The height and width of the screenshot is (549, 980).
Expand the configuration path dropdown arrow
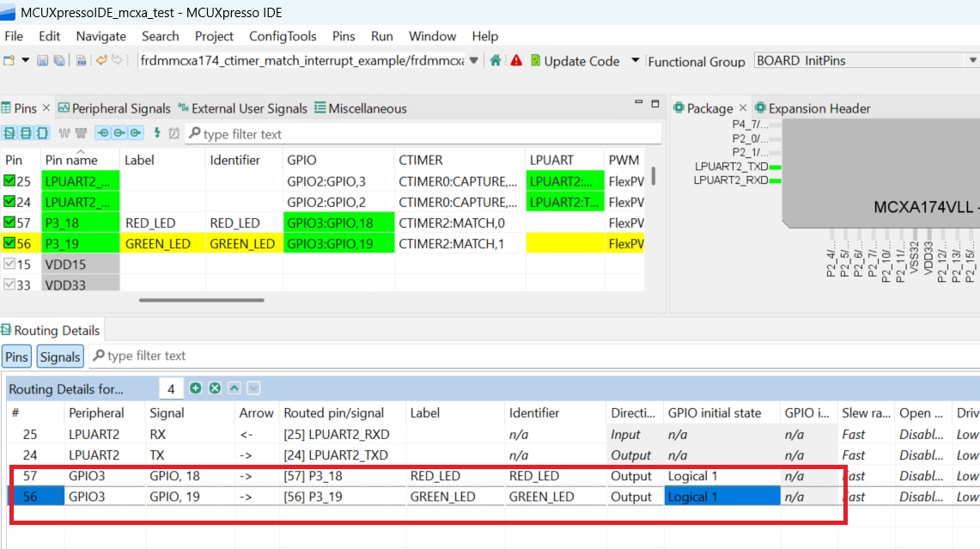pos(473,61)
